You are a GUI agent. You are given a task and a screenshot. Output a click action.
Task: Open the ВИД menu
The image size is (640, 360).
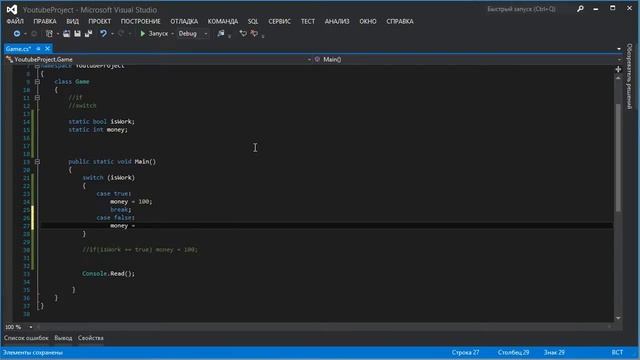pos(73,21)
